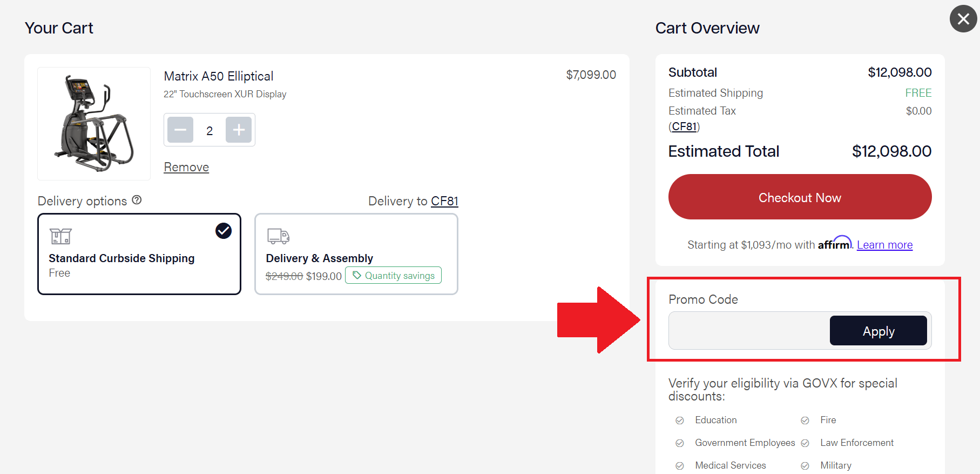Screen dimensions: 980x474
Task: Increase elliptical quantity with plus button
Action: [x=239, y=130]
